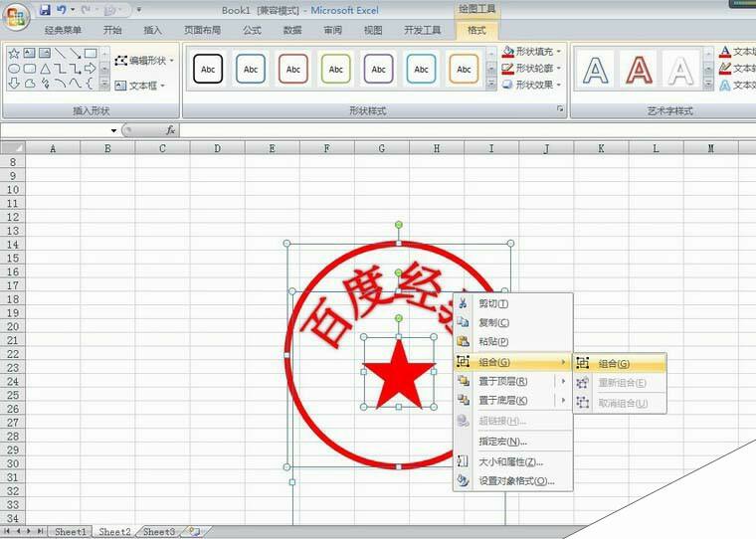Choose 置于底层(K) from the context menu
The image size is (756, 539).
[513, 400]
